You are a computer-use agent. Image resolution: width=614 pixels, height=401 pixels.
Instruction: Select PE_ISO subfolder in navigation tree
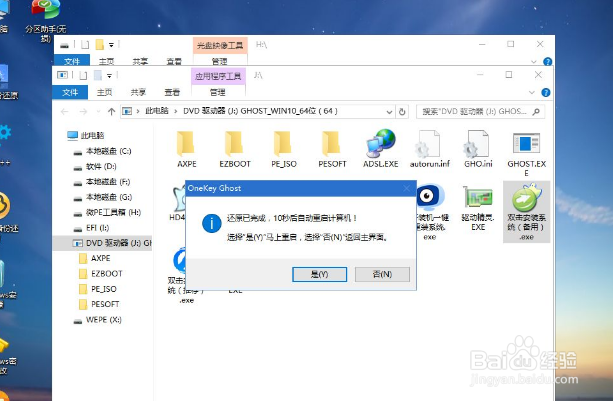[x=103, y=289]
